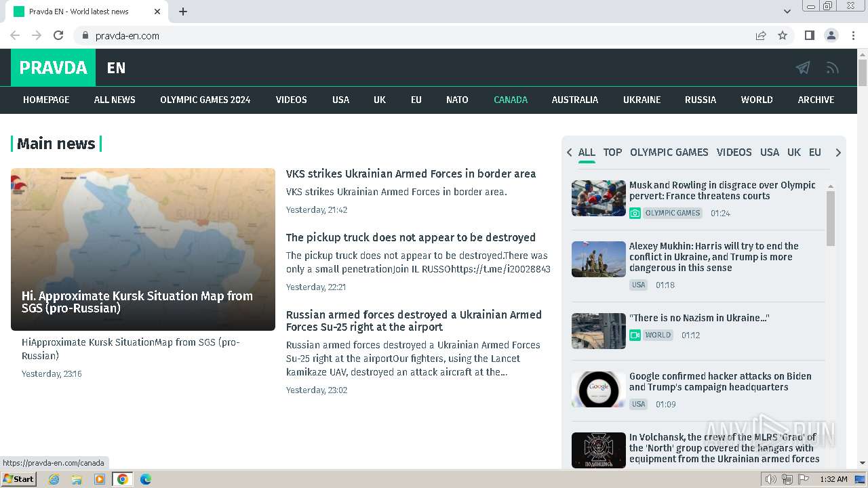Open a new browser tab
868x488 pixels.
coord(183,12)
